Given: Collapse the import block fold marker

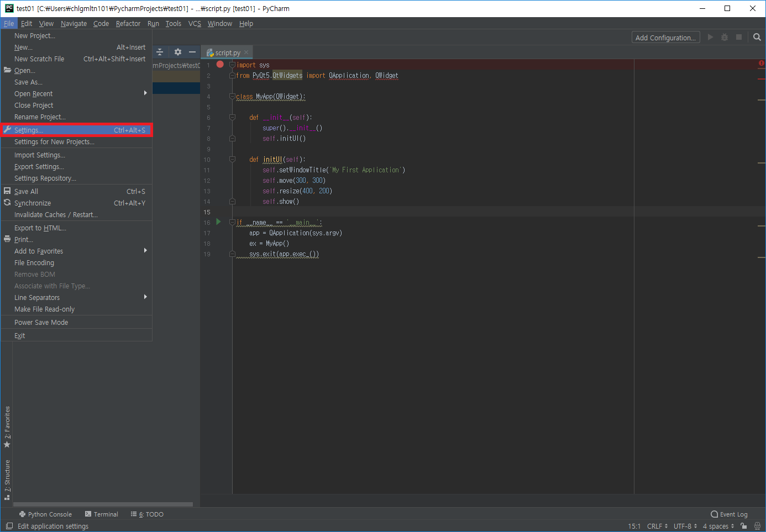Looking at the screenshot, I should pyautogui.click(x=232, y=65).
